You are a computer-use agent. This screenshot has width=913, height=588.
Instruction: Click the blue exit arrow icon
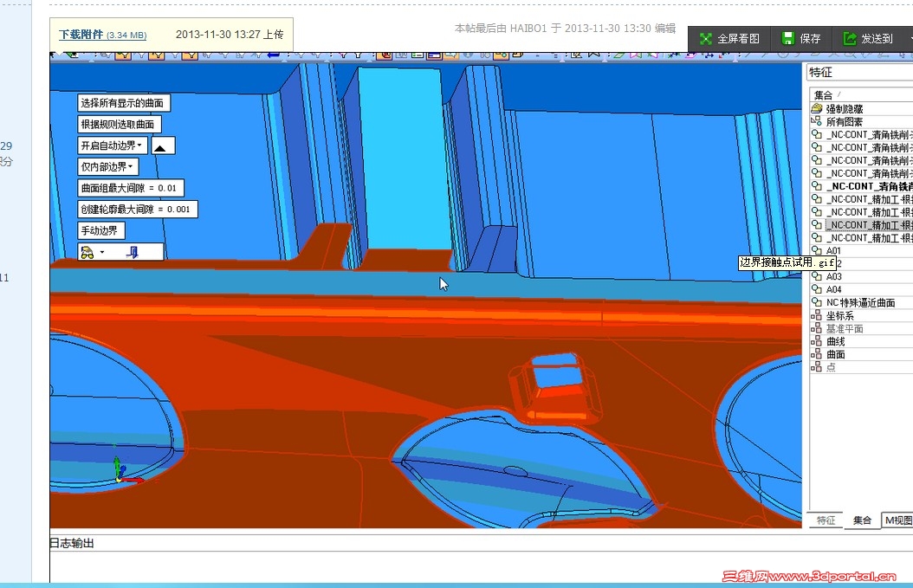pyautogui.click(x=133, y=252)
